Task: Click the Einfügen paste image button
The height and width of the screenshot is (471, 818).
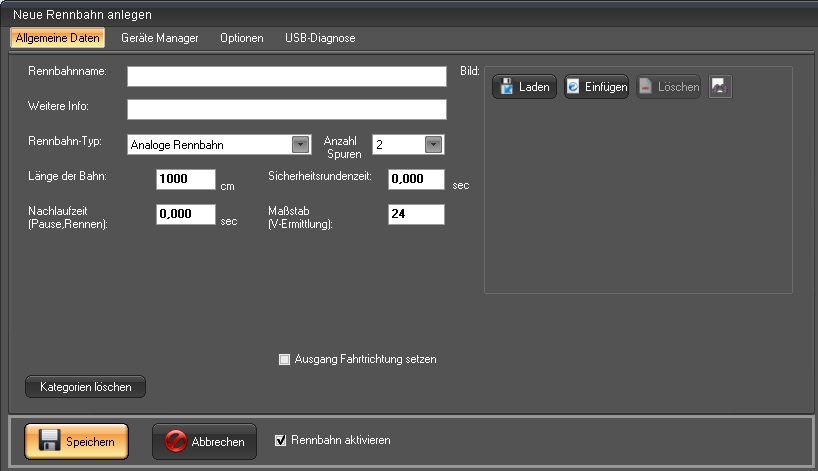Action: pyautogui.click(x=596, y=87)
